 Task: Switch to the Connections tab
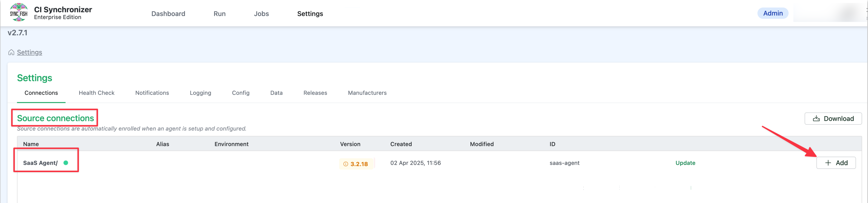click(x=41, y=93)
